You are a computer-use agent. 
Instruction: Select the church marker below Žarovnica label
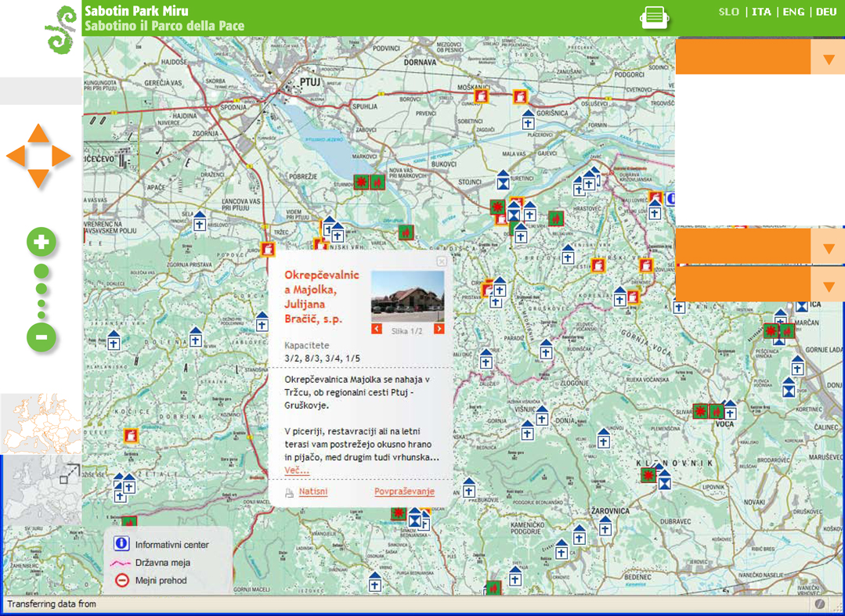point(605,526)
